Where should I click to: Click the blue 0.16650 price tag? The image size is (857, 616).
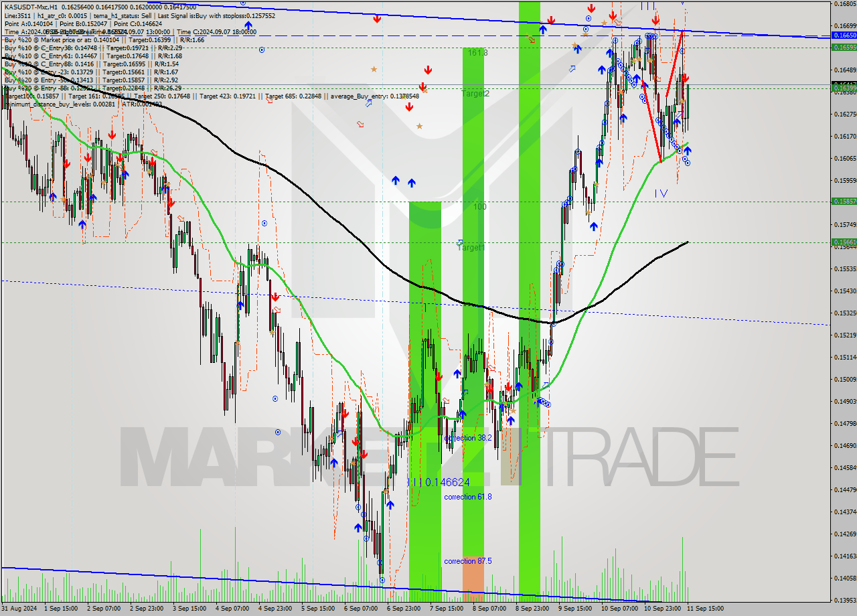[x=844, y=35]
